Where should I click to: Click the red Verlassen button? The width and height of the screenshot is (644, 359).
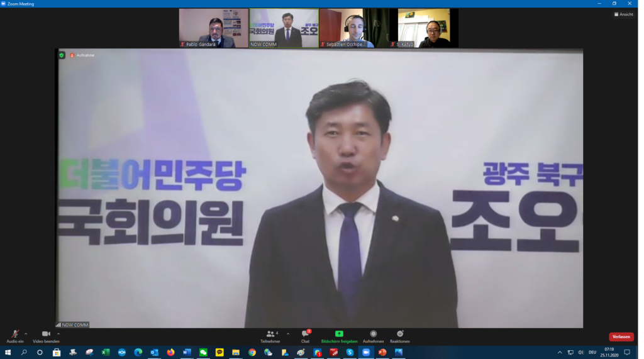click(621, 337)
